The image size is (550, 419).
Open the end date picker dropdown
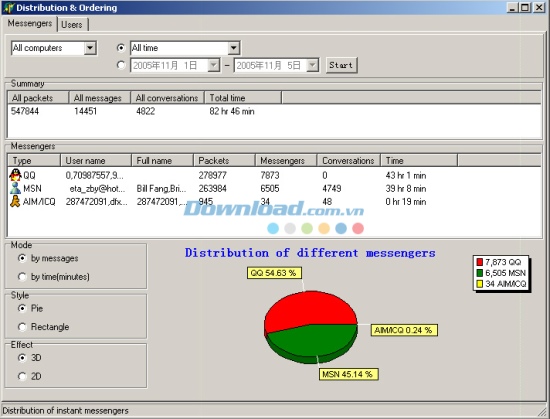pos(312,65)
